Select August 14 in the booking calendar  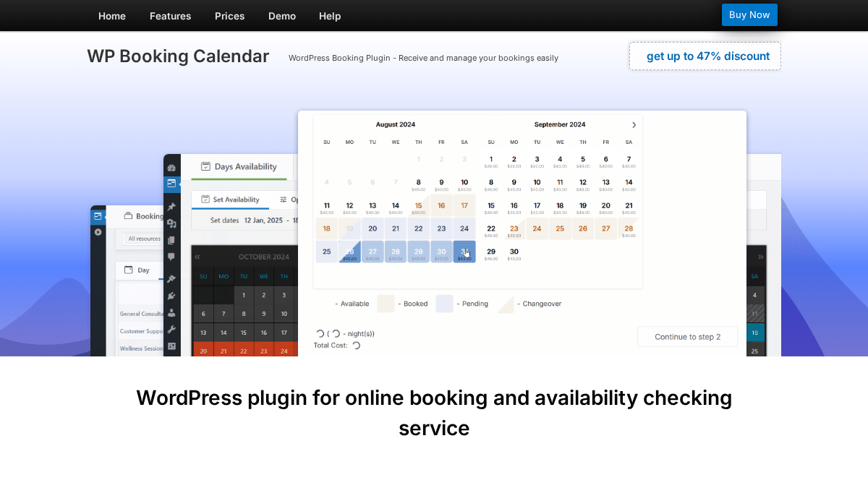(x=396, y=206)
